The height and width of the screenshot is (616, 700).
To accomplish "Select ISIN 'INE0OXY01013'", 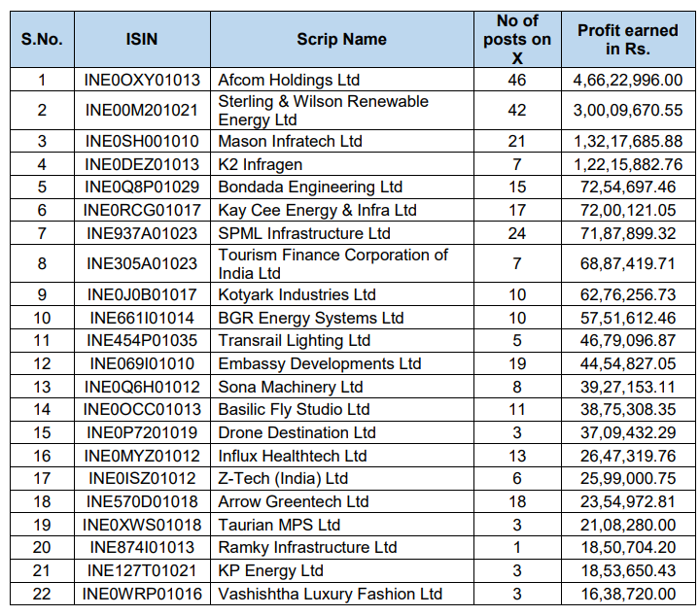I will [x=142, y=80].
